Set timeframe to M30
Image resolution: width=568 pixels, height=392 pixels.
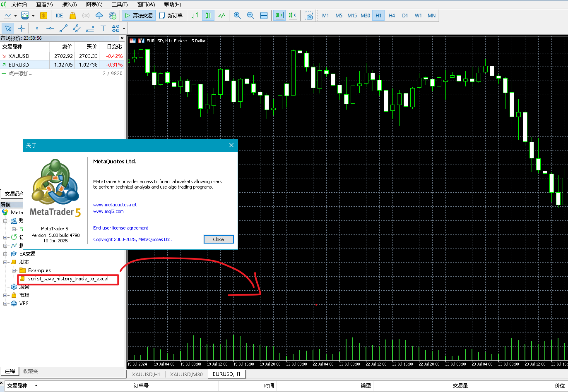click(x=366, y=16)
